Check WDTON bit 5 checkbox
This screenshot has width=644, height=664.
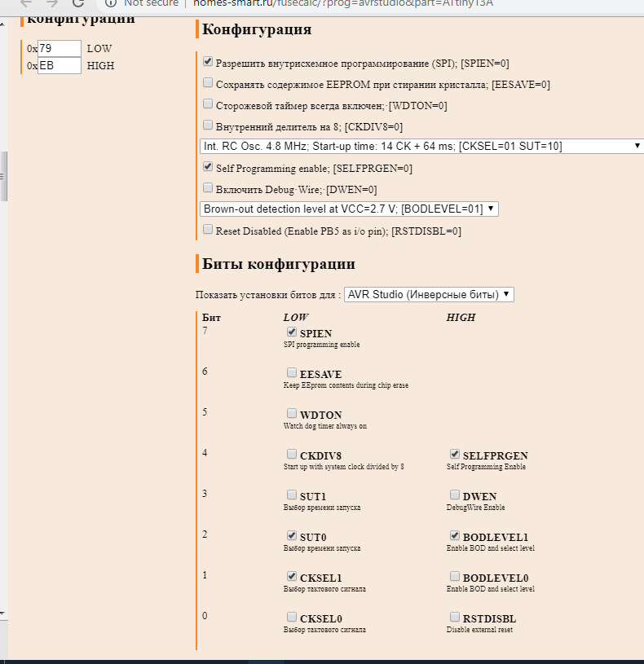click(292, 413)
